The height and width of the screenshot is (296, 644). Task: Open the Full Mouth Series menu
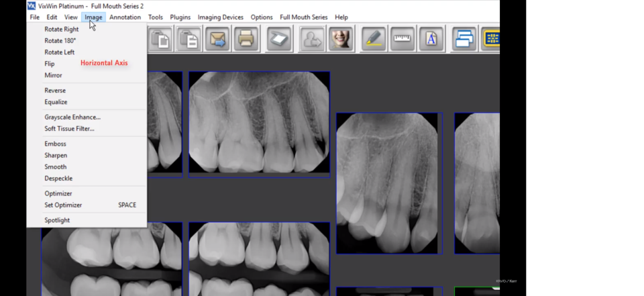(303, 17)
